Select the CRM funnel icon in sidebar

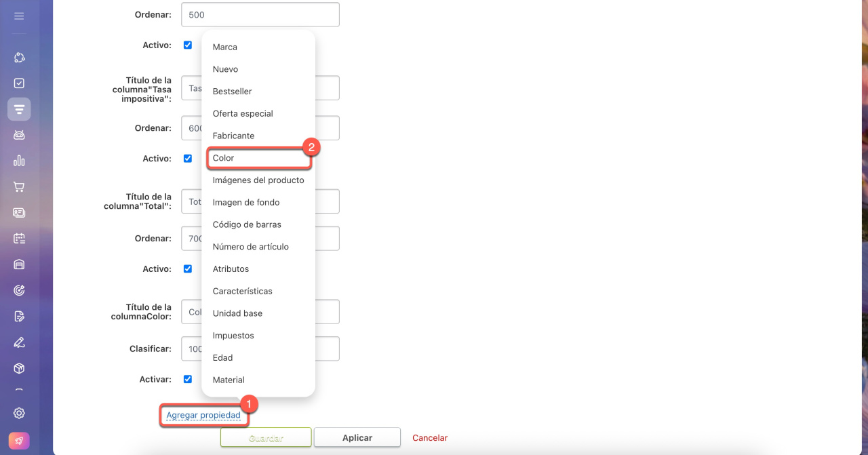[19, 109]
